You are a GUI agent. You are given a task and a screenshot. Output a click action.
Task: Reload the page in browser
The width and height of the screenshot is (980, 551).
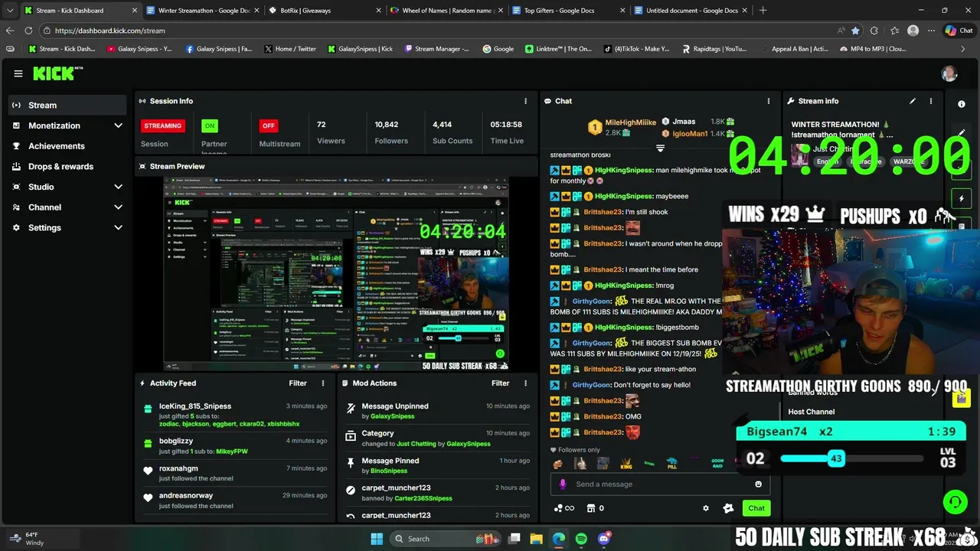tap(28, 31)
